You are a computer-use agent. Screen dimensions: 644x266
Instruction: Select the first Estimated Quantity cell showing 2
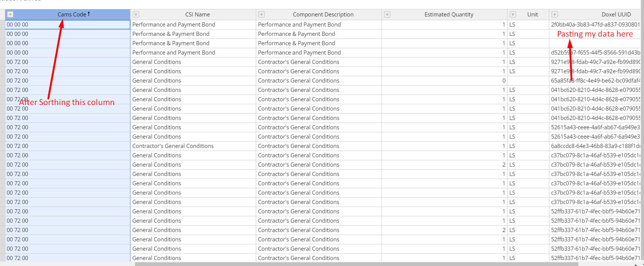[444, 165]
